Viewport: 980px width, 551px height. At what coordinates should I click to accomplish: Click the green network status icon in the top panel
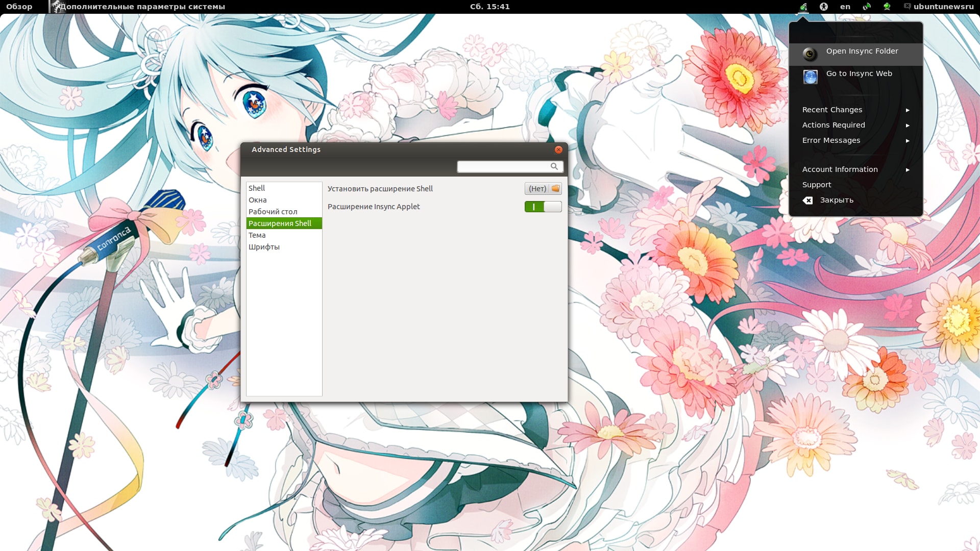(887, 7)
